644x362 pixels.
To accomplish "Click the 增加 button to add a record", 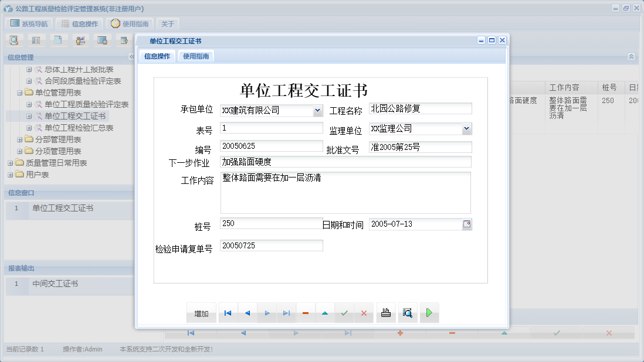I will click(x=201, y=312).
